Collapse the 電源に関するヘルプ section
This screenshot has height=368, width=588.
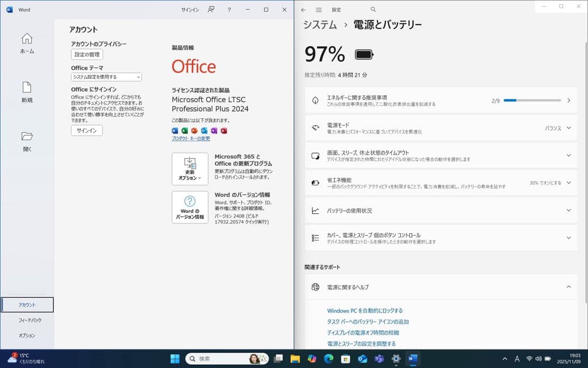coord(569,287)
